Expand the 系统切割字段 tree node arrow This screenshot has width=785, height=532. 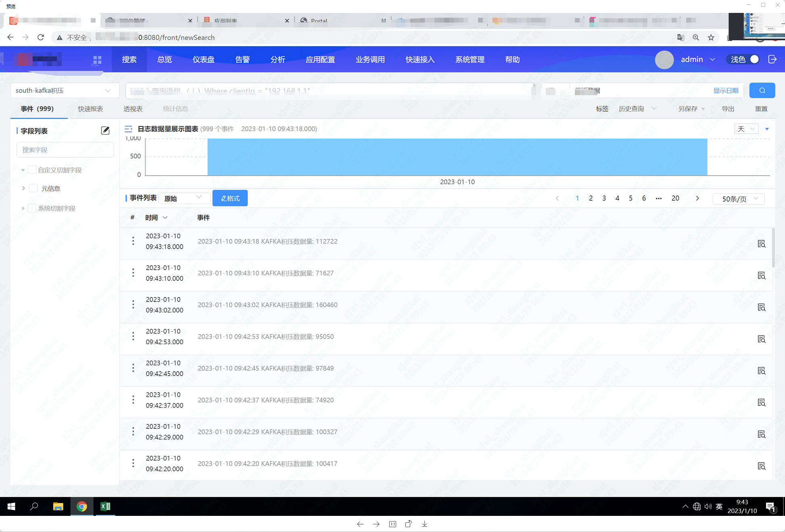tap(23, 208)
